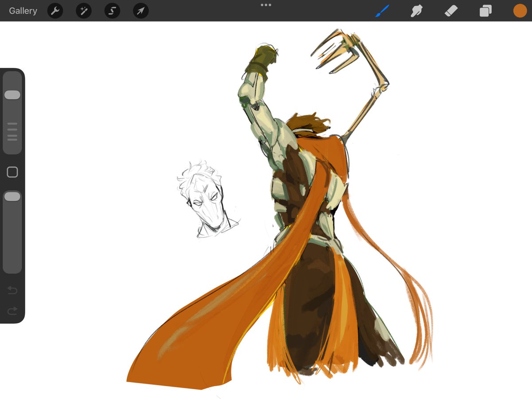Open the orange active color swatch
This screenshot has width=532, height=399.
point(520,11)
